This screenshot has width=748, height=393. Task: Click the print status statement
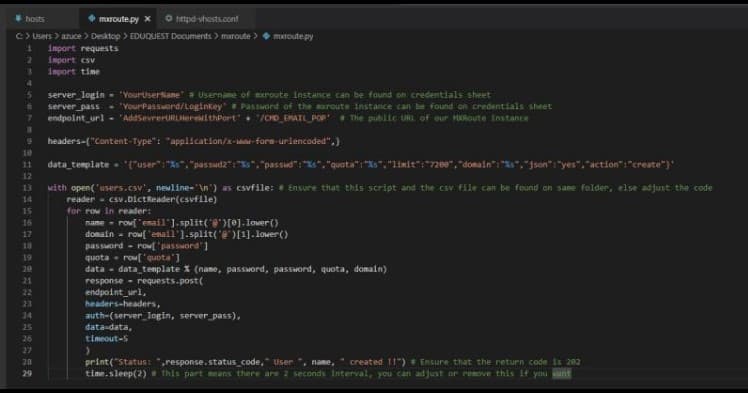pyautogui.click(x=245, y=362)
